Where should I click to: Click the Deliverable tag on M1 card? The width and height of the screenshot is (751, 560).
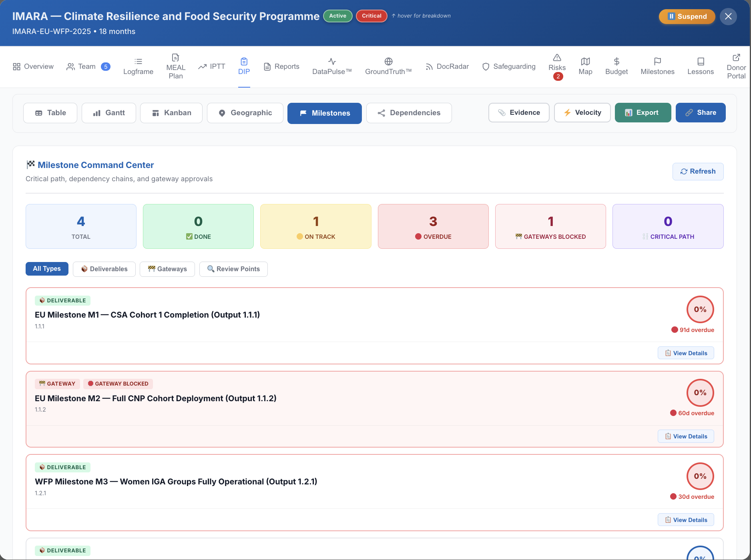click(62, 300)
